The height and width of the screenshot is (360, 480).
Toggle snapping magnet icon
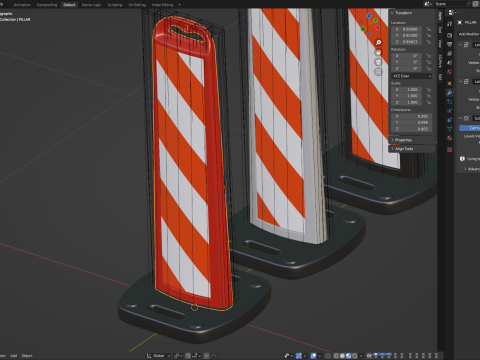pyautogui.click(x=188, y=356)
